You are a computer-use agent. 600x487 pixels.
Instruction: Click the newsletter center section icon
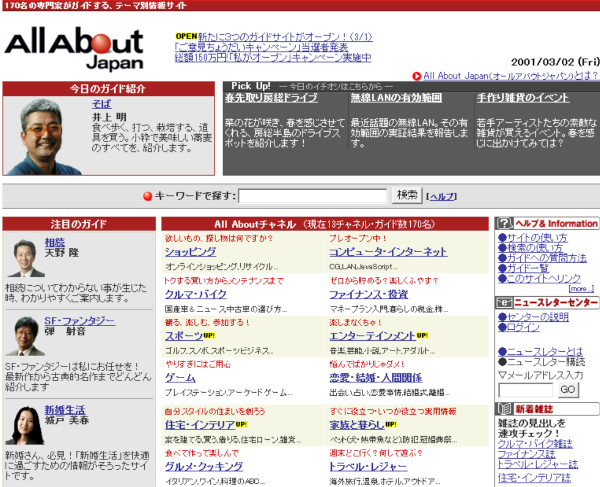[x=504, y=303]
